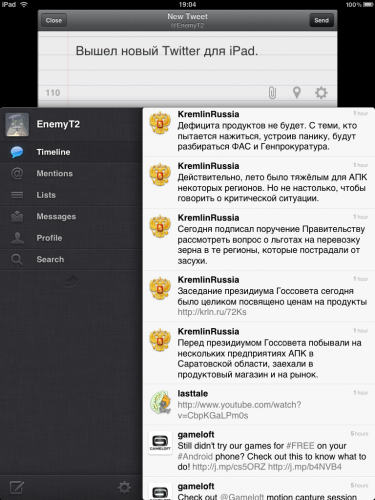Viewport: 375px width, 500px height.
Task: Tap the #Android hashtag
Action: [x=195, y=456]
